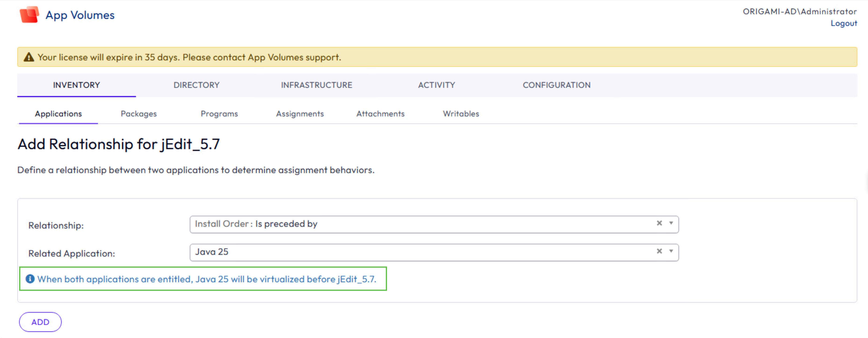Click the blue info icon beside virtualization note
Image resolution: width=868 pixels, height=338 pixels.
(30, 279)
